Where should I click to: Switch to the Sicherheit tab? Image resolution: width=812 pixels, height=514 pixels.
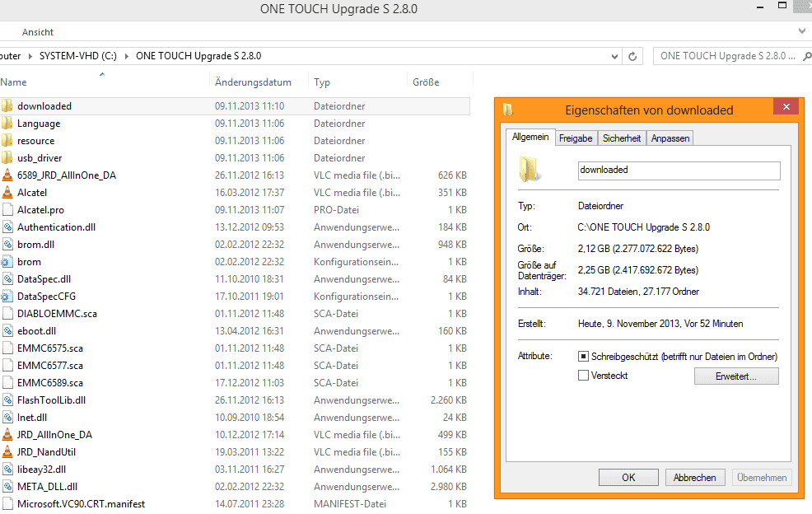click(x=622, y=138)
